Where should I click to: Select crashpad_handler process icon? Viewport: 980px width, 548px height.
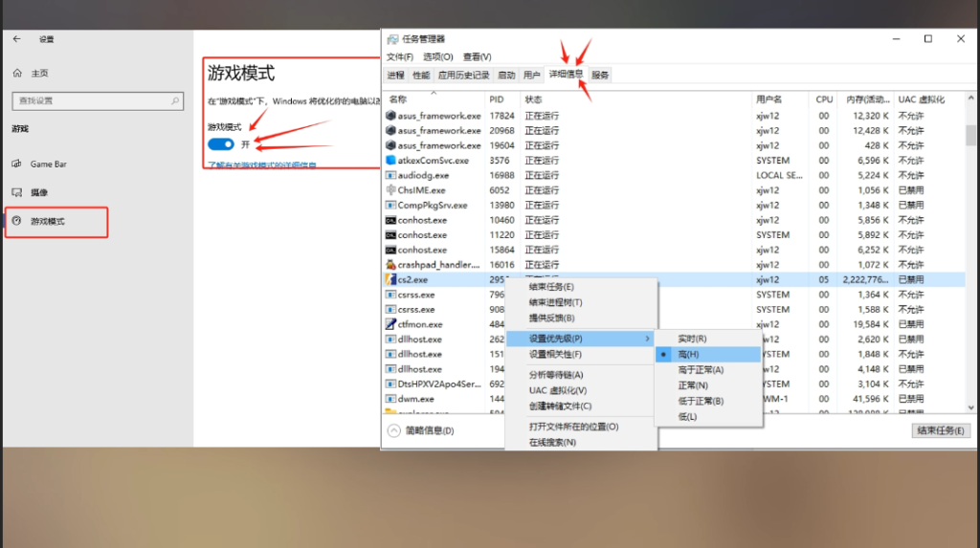coord(390,264)
